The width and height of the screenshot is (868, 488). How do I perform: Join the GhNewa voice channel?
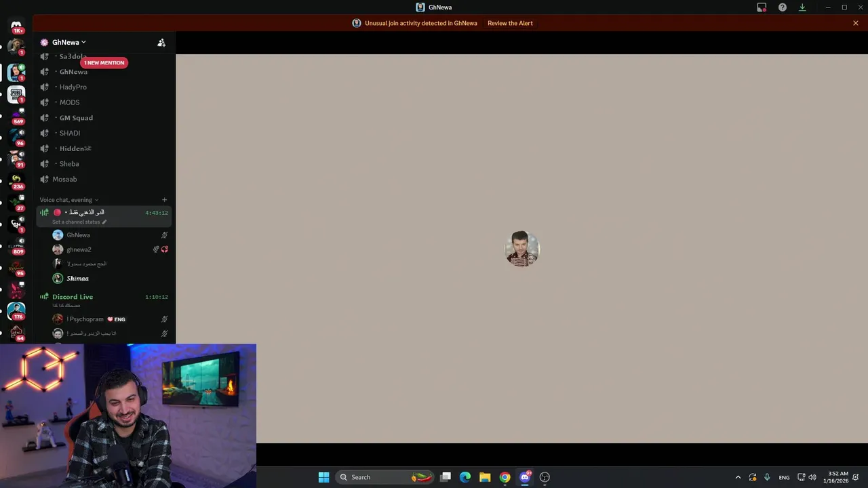105,72
